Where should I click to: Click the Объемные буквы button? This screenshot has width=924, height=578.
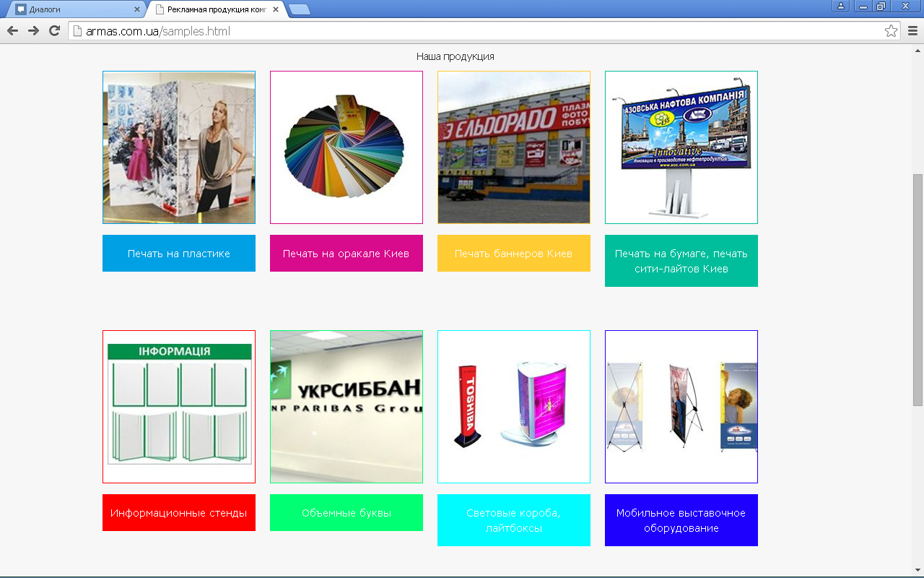click(x=346, y=513)
